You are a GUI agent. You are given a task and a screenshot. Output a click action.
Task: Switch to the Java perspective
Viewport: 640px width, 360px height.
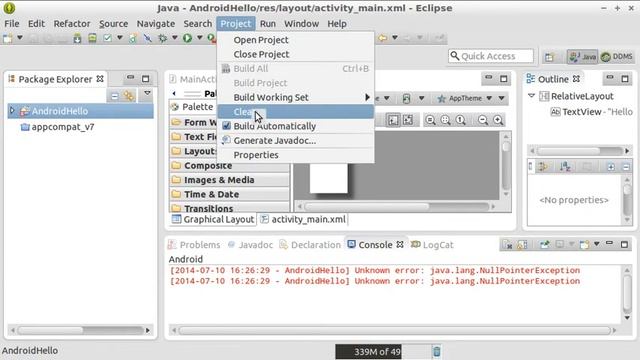pos(582,57)
